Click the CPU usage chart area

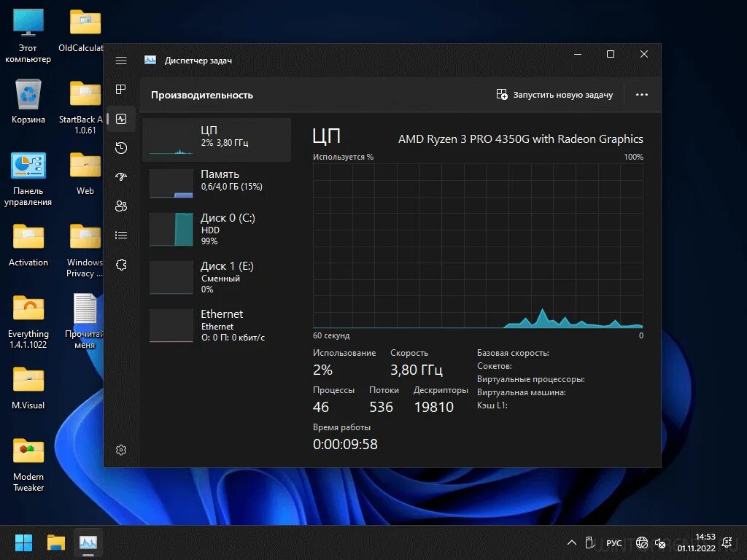tap(478, 244)
